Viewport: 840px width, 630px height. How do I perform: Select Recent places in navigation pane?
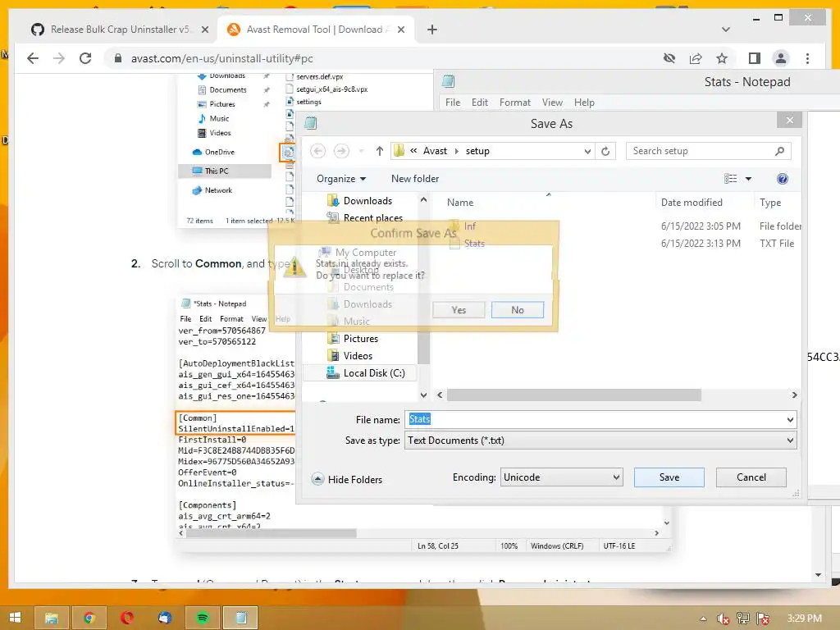click(373, 218)
